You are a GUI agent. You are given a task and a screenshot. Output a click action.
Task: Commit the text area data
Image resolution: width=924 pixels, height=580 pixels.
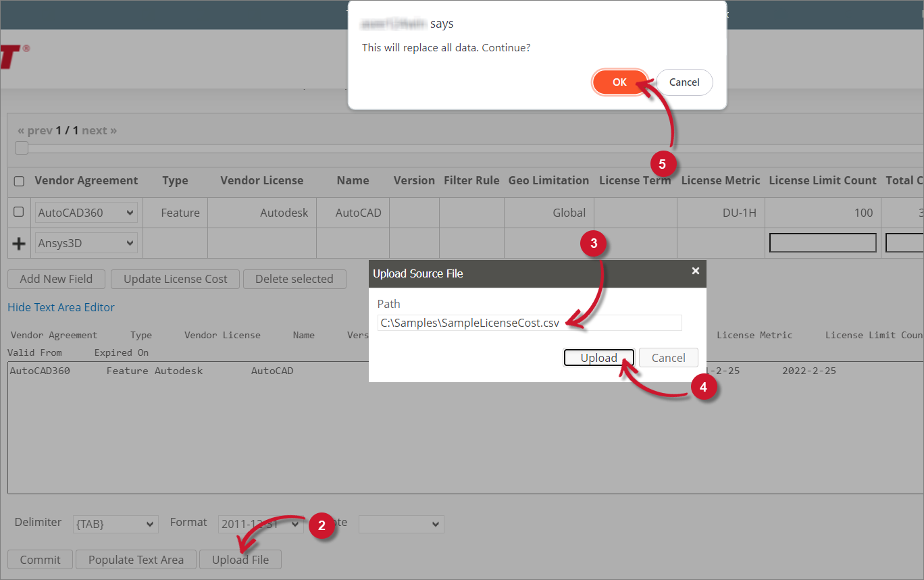click(40, 559)
